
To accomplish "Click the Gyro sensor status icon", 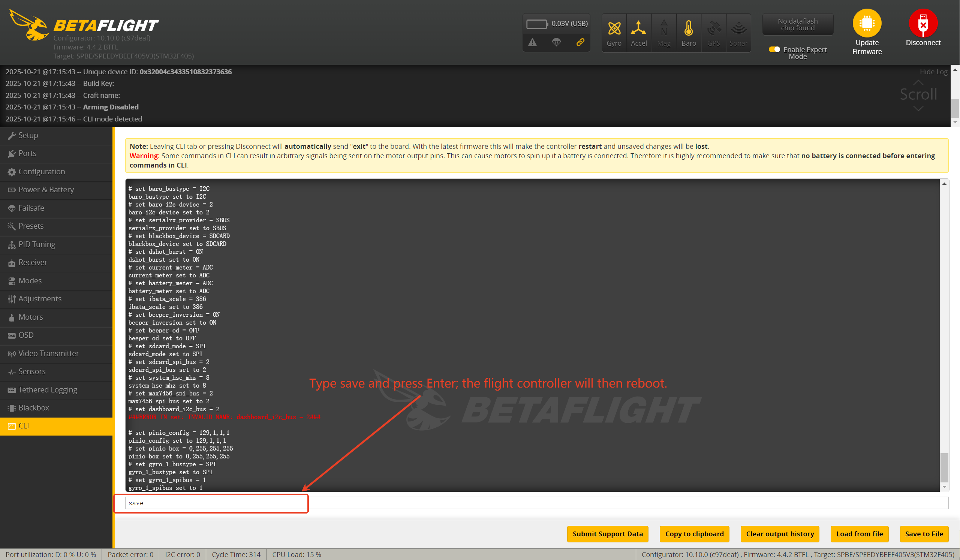I will (614, 28).
